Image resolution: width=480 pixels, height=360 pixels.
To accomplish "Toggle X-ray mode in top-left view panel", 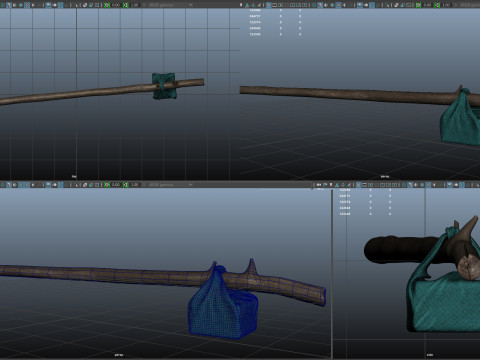I will [x=85, y=5].
